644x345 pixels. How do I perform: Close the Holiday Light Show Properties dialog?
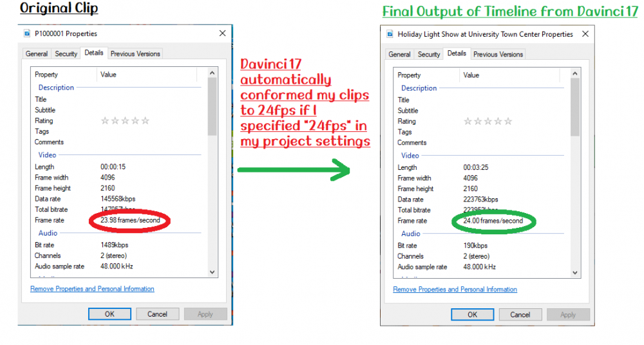[585, 34]
